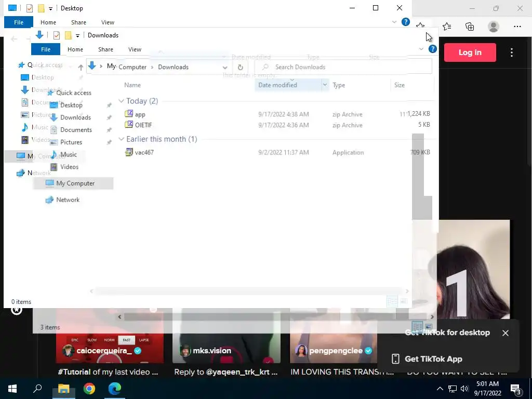Switch to the Home tab in Downloads window
532x399 pixels.
point(75,49)
